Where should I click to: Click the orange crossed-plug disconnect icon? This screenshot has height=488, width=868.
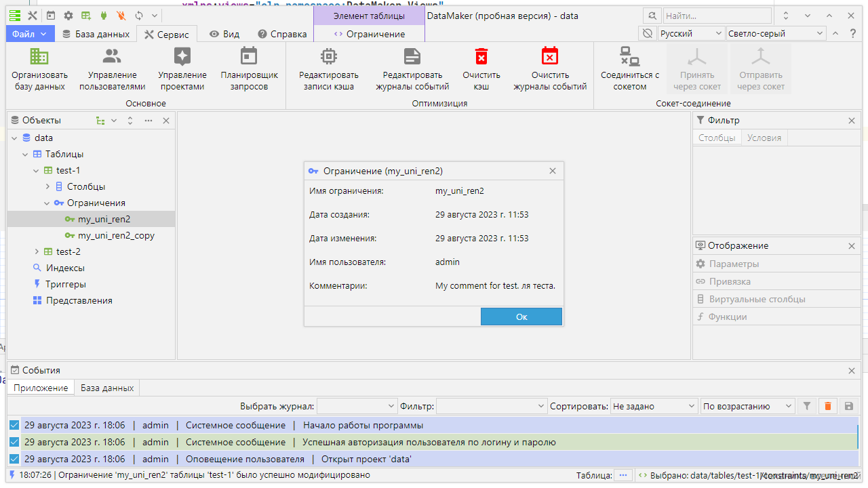point(121,16)
